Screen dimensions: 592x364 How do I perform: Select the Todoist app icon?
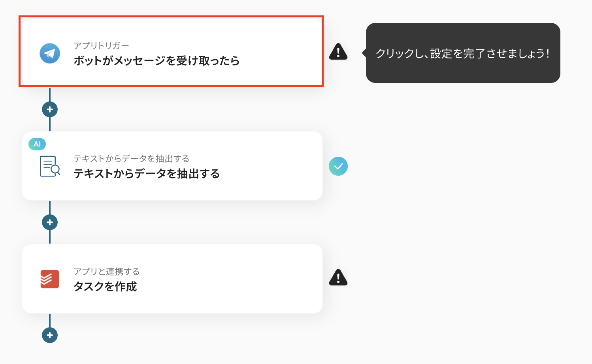click(49, 279)
